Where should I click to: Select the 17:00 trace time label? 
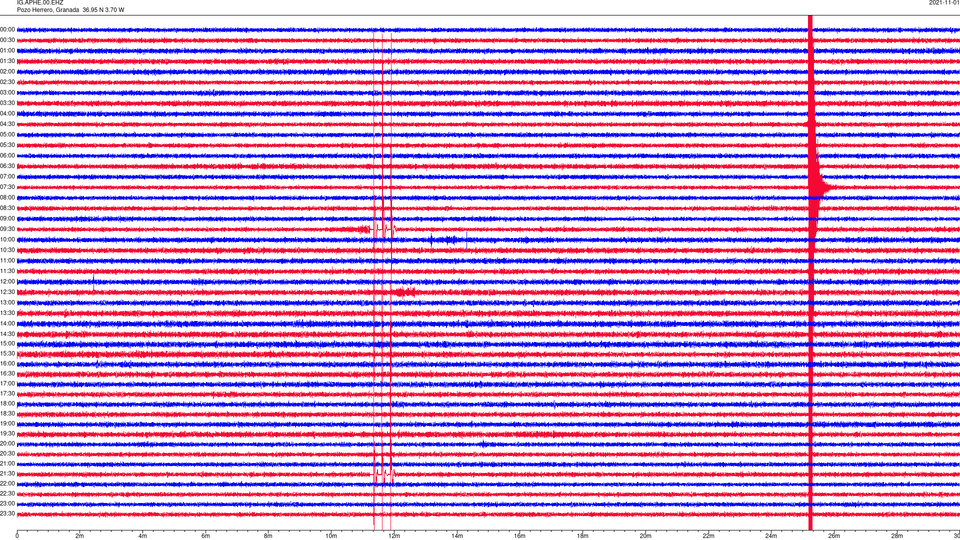pos(8,384)
